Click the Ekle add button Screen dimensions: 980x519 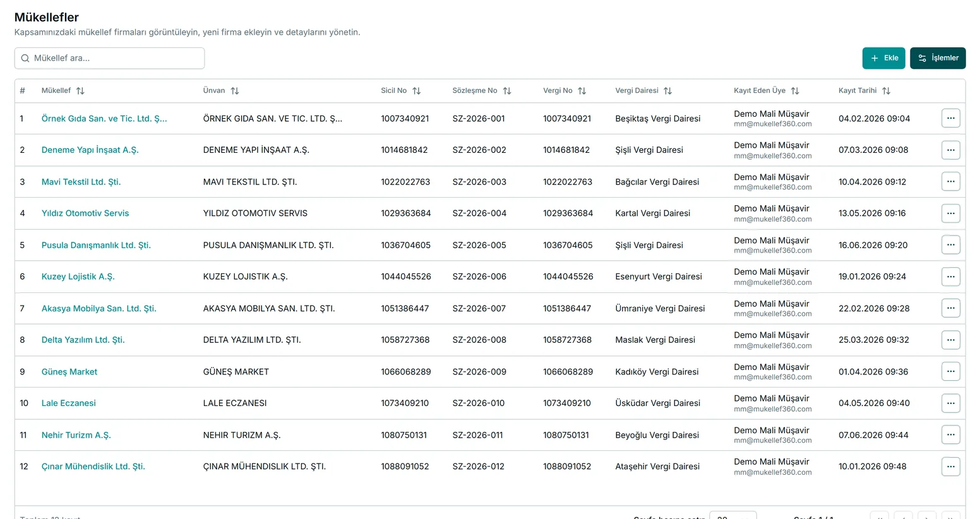click(x=884, y=58)
